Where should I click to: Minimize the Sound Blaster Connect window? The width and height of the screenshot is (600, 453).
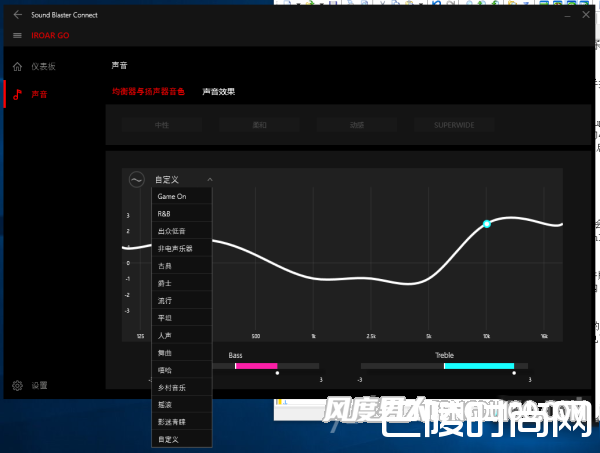tap(567, 15)
